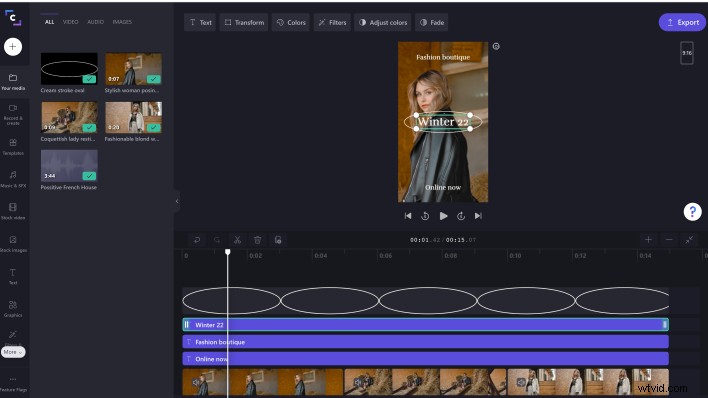Click the rotate icon beside the preview
Screen dimensions: 708x398
click(x=496, y=46)
